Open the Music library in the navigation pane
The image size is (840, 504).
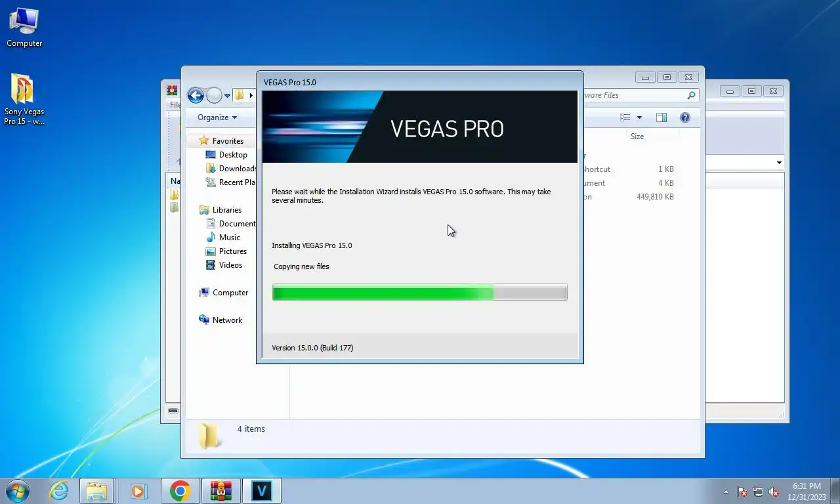(230, 238)
